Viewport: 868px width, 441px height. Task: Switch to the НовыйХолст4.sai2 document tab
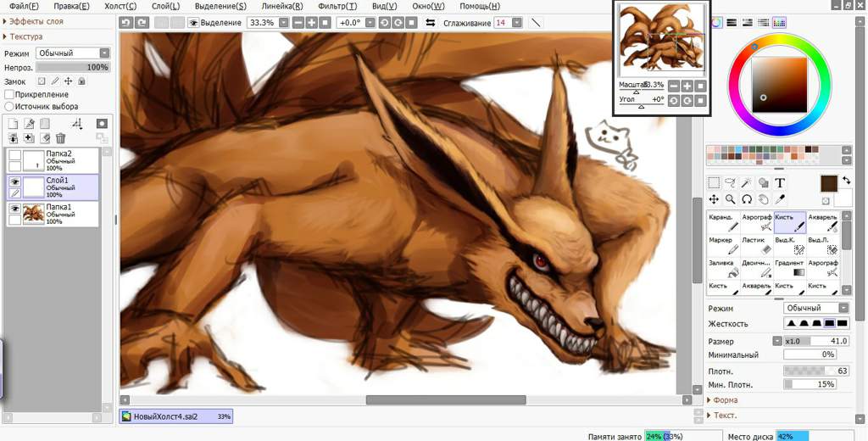point(176,416)
